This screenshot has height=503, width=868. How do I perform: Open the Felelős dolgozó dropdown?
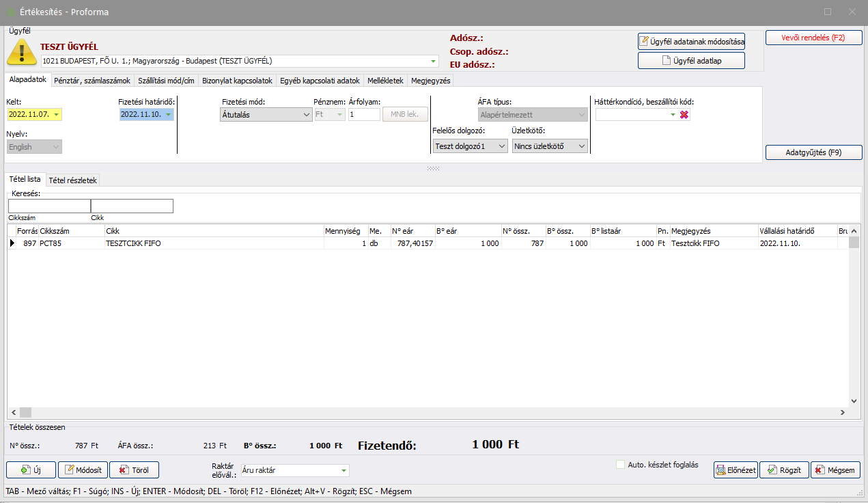[502, 146]
